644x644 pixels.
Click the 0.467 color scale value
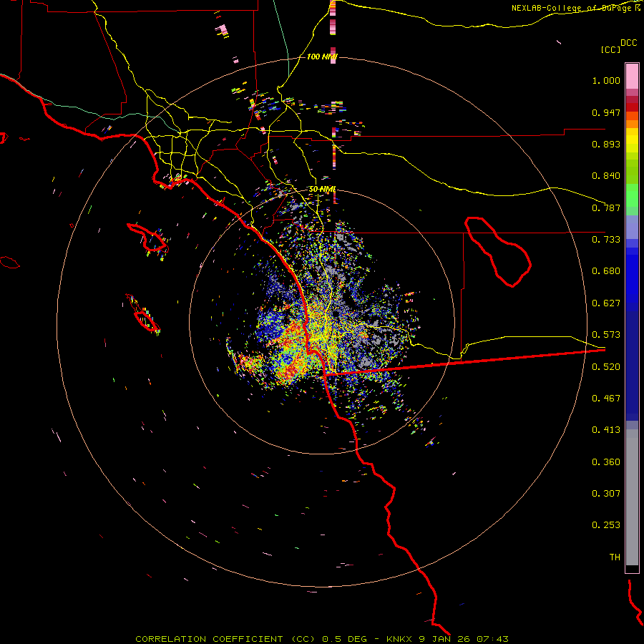point(606,399)
